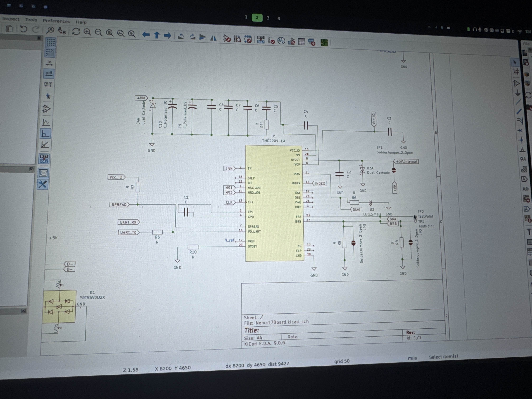Open the symbol library browser icon
Viewport: 532px width, 399px height.
(237, 39)
